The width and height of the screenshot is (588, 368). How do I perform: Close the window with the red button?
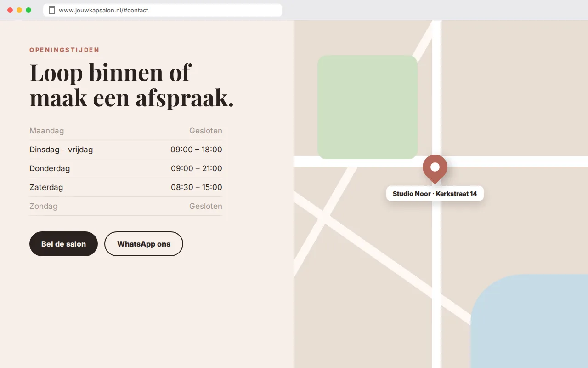point(10,10)
